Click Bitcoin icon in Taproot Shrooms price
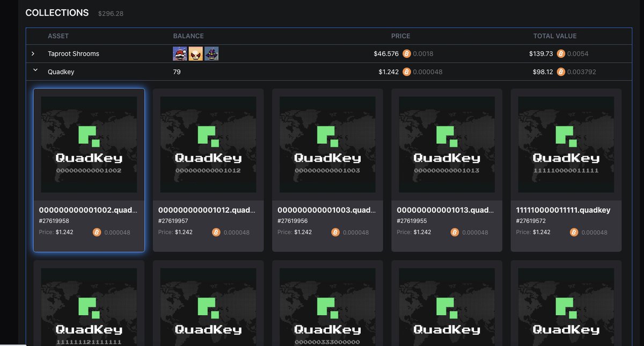The width and height of the screenshot is (644, 346). [x=407, y=54]
